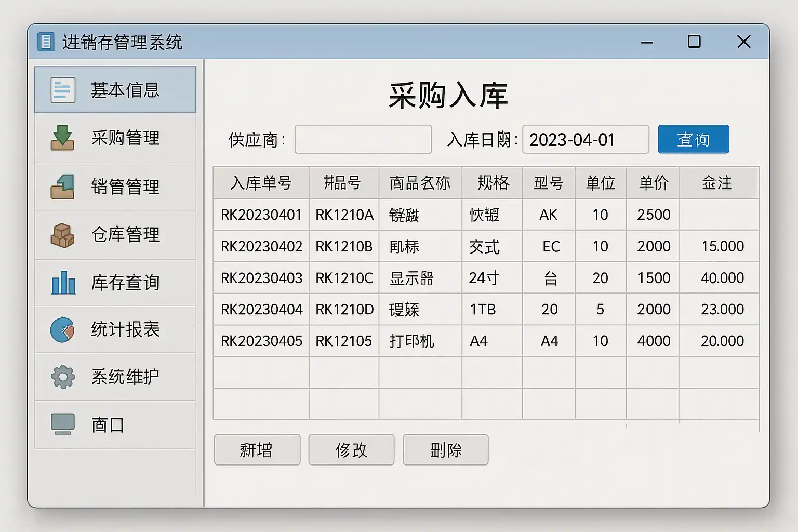Viewport: 798px width, 532px height.
Task: Select the product name 打印机
Action: point(411,341)
